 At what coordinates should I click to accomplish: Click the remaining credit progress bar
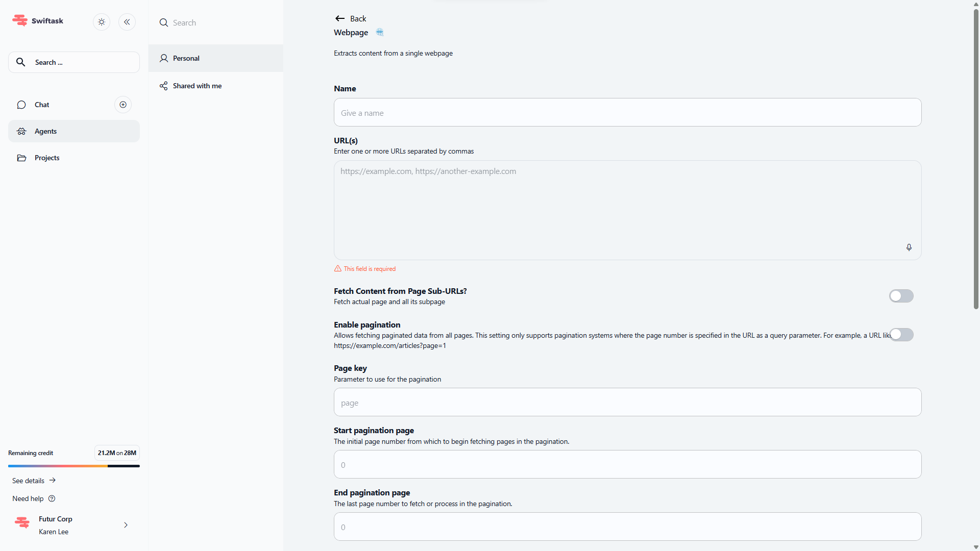(x=74, y=466)
